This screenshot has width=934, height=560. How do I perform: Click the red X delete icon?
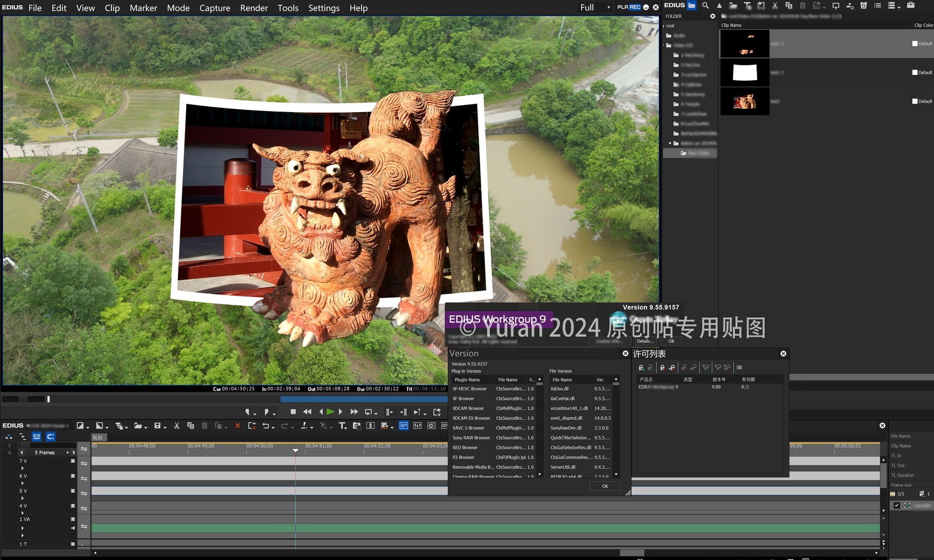[x=237, y=426]
